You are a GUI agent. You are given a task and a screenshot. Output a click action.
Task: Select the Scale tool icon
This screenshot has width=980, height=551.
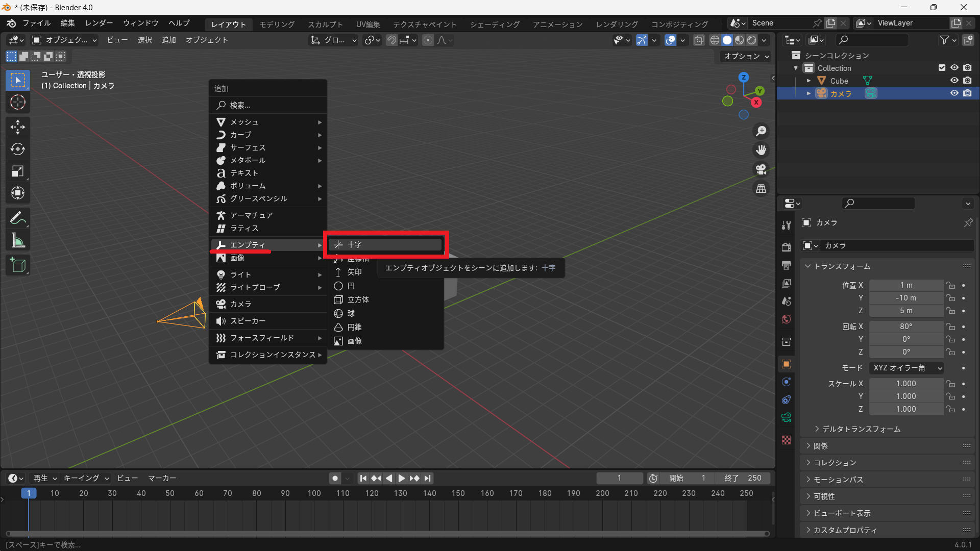18,171
